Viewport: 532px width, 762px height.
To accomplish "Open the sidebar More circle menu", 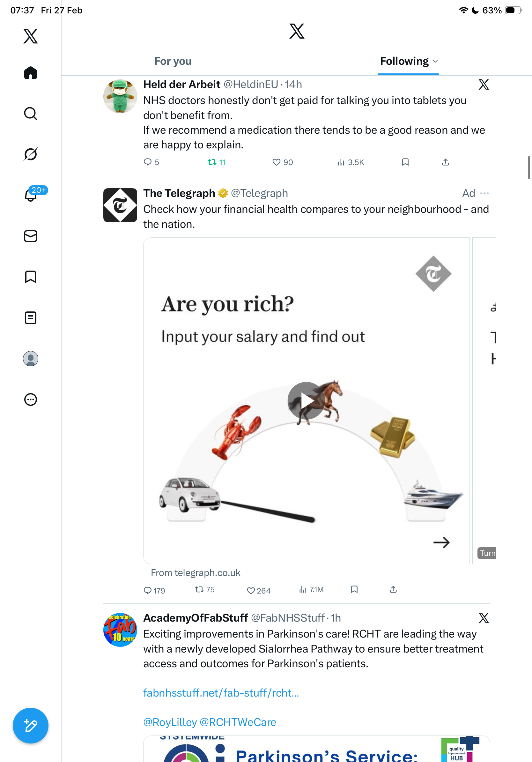I will 31,400.
